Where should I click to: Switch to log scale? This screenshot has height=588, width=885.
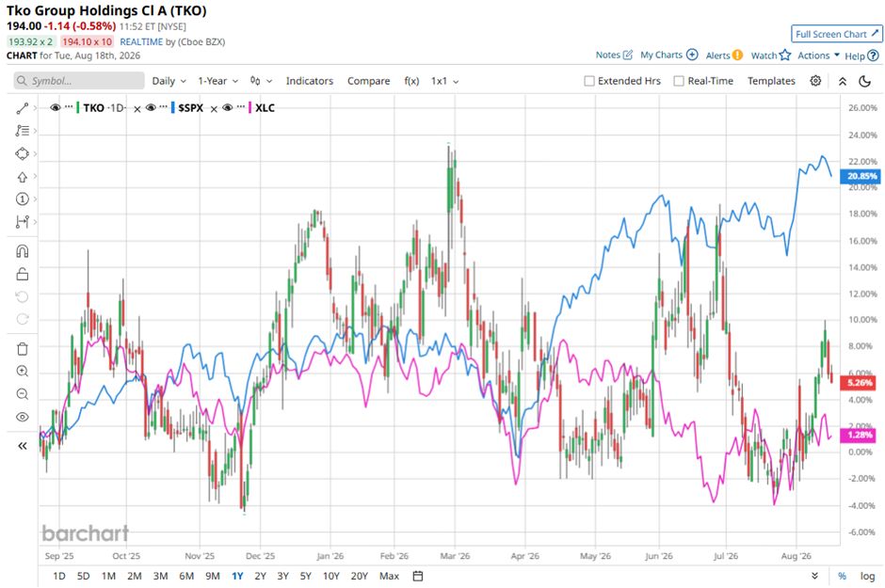tap(867, 576)
